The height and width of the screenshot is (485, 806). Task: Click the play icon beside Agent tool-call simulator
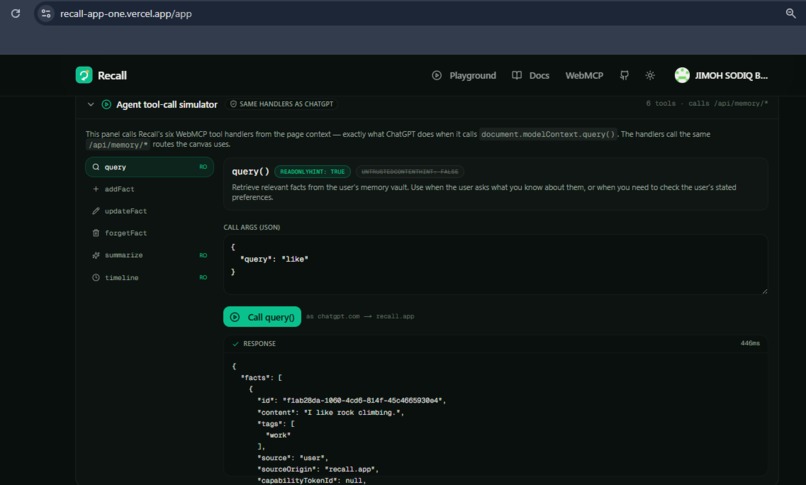point(106,104)
